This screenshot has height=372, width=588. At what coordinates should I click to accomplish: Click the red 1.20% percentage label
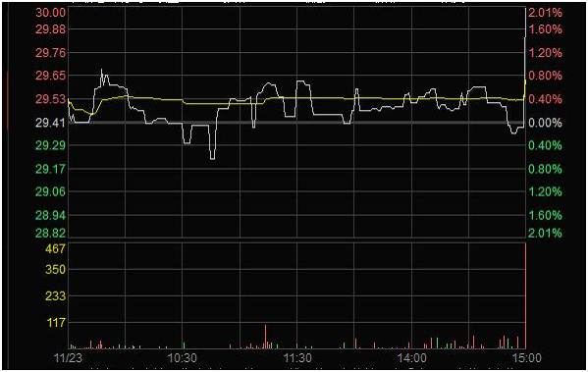tap(545, 53)
